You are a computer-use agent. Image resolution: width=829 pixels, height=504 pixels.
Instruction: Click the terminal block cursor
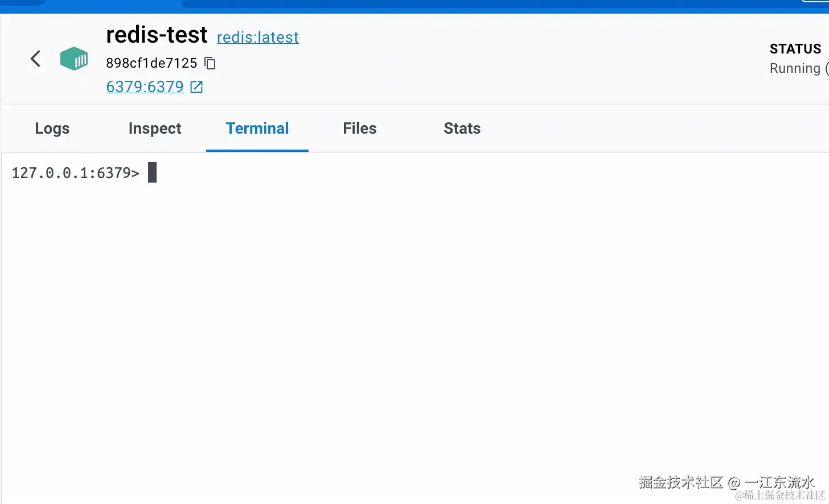(152, 172)
